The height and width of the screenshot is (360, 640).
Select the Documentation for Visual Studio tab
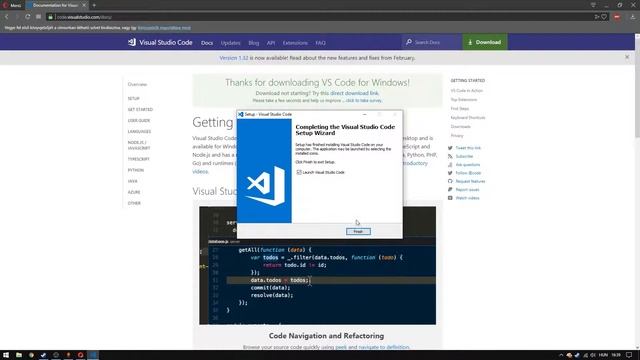coord(56,5)
